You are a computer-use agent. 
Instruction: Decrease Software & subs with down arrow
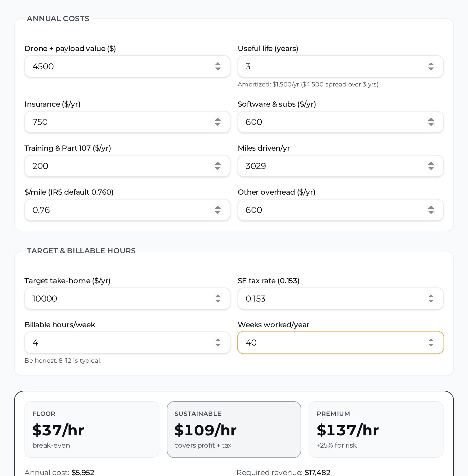431,125
